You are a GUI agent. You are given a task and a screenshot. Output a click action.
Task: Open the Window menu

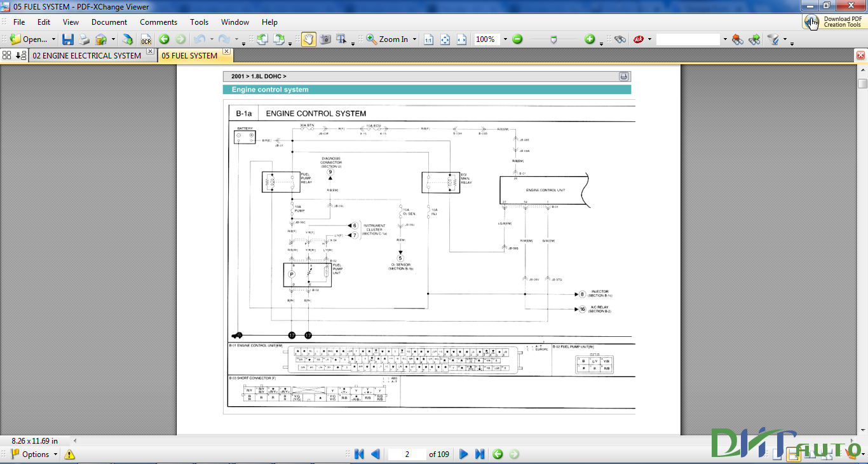click(235, 22)
